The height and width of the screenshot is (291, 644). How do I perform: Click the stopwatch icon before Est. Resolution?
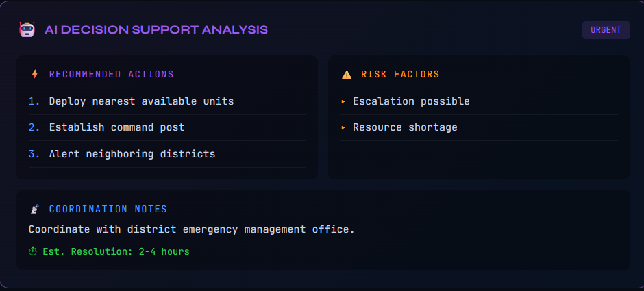[x=33, y=251]
